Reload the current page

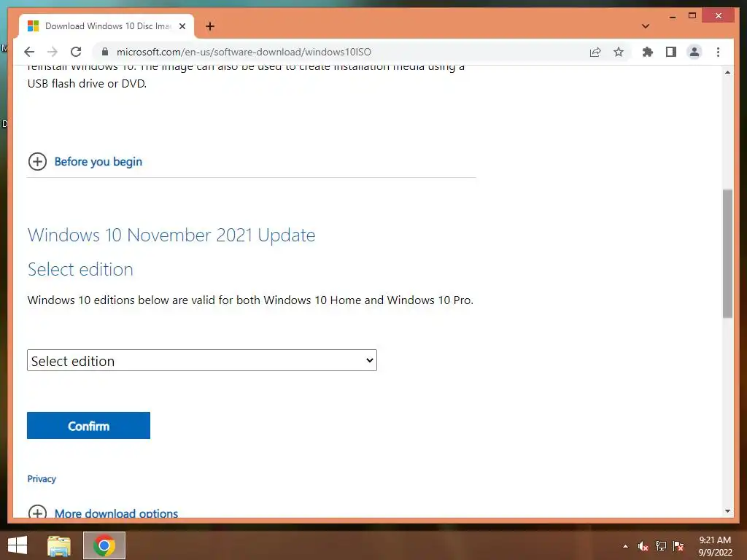click(x=76, y=52)
